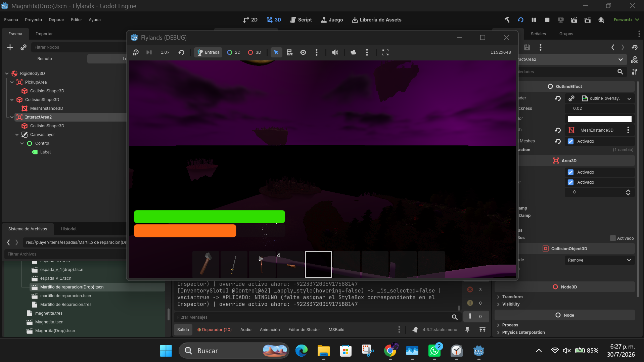Screen dimensions: 644x362
Task: Collapse the CanvasLayer tree node
Action: [x=17, y=135]
